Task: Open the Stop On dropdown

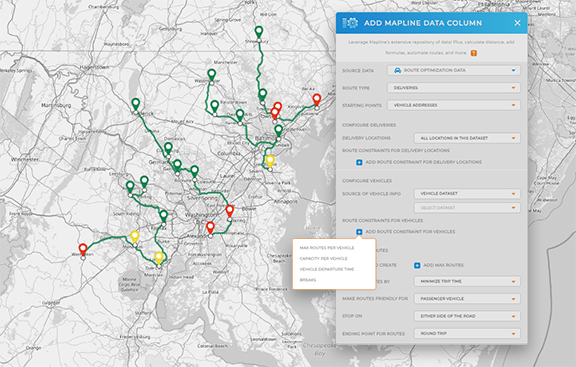Action: pos(467,316)
